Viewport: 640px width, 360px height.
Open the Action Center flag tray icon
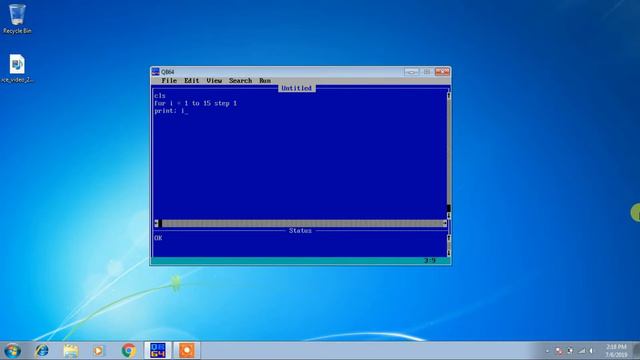559,351
